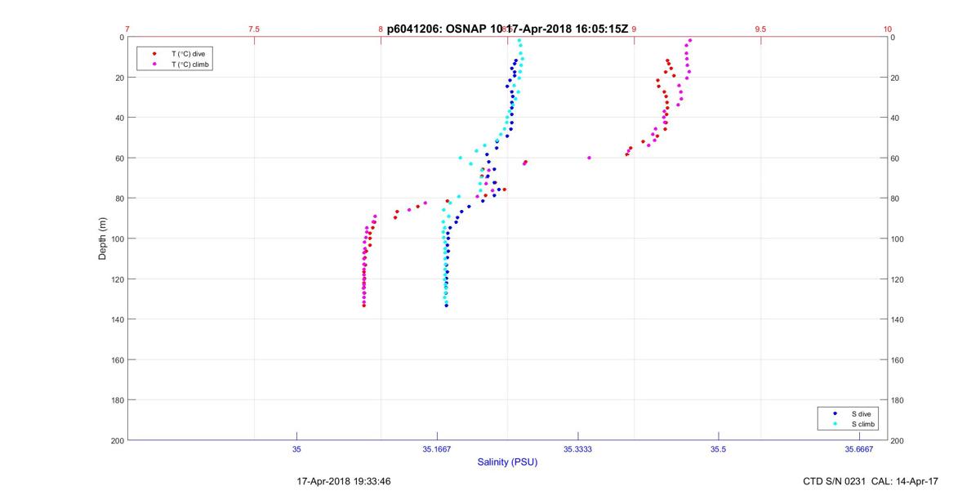Click left depth tick label 160
This screenshot has width=980, height=495.
point(116,359)
